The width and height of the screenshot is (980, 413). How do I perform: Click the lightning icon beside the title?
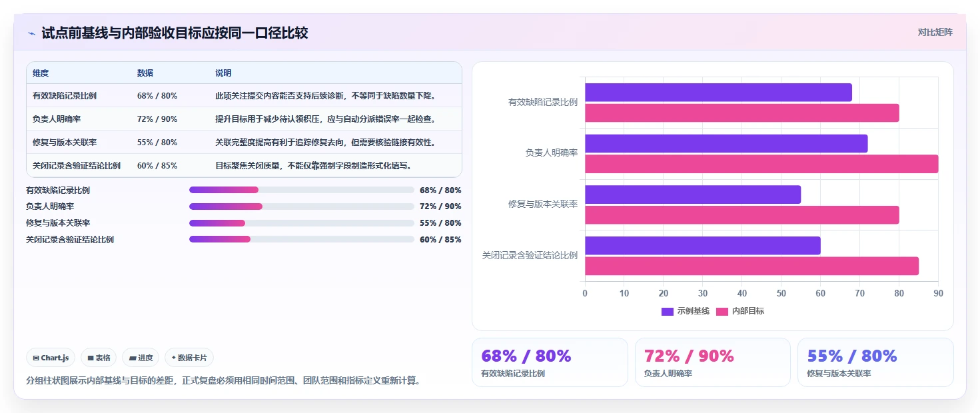[x=31, y=33]
